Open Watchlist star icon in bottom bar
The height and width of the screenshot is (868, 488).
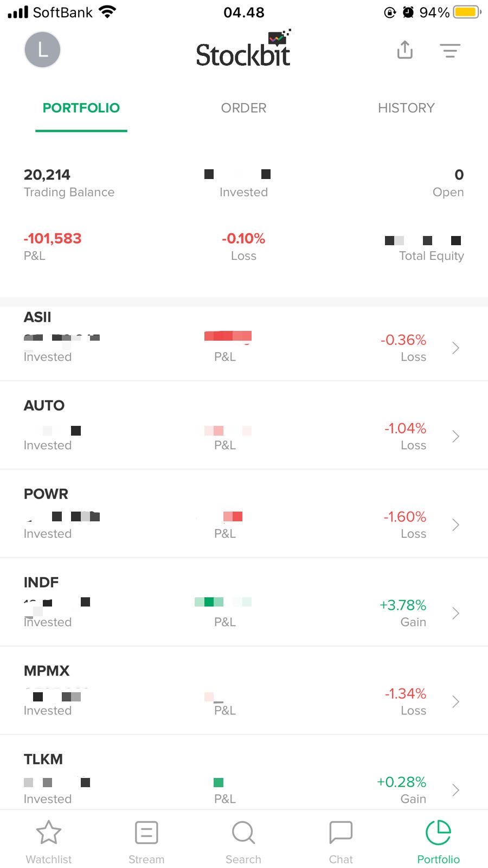coord(49,833)
